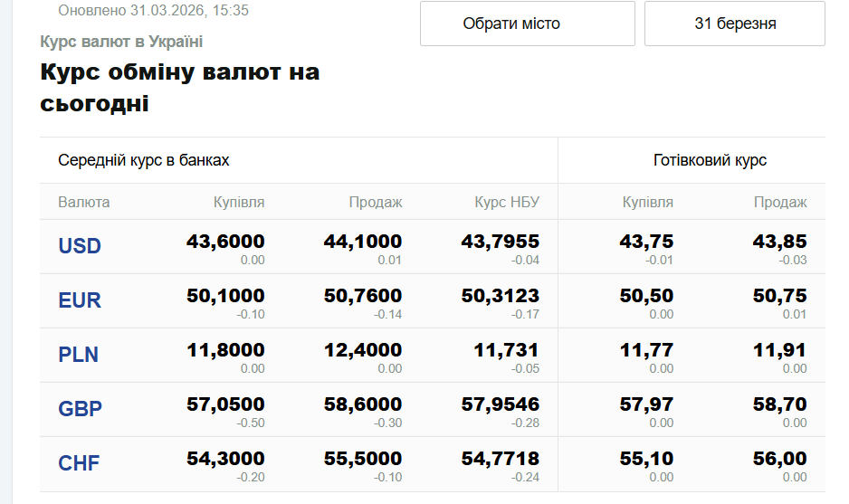Open the EUR currency link
The height and width of the screenshot is (504, 849).
coord(80,300)
